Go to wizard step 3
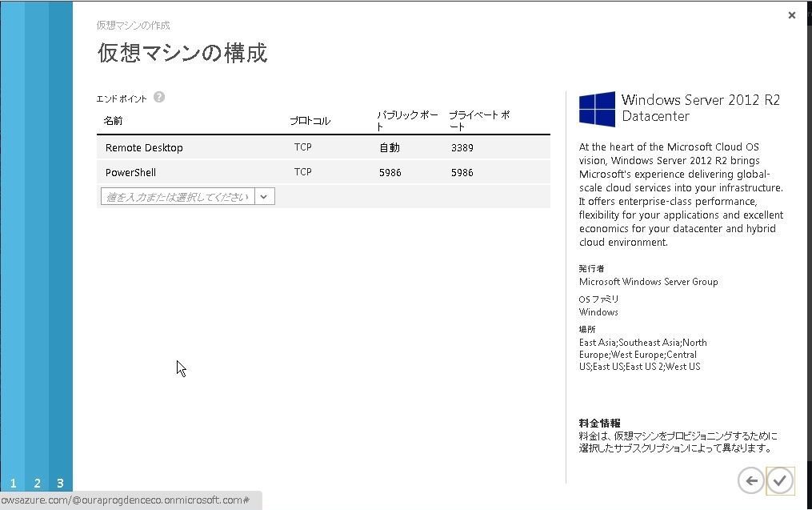This screenshot has height=510, width=812. click(x=60, y=483)
